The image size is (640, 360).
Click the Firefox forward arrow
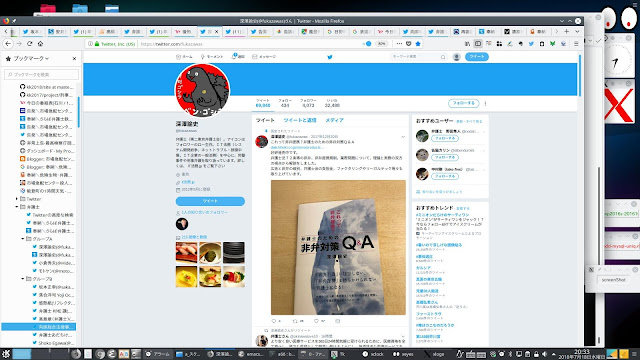[19, 44]
